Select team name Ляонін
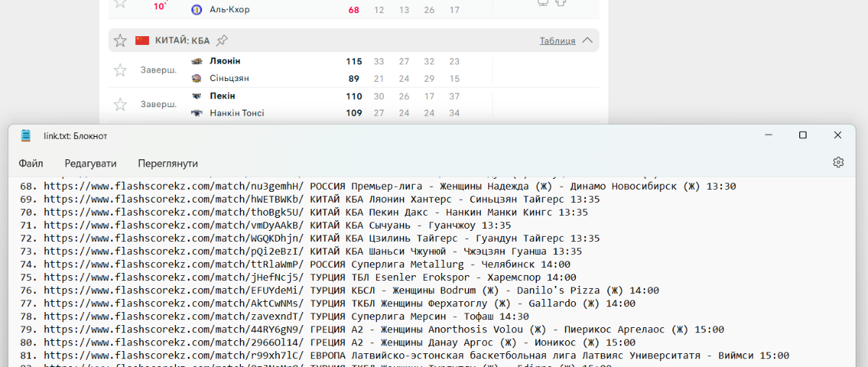The width and height of the screenshot is (868, 367). click(225, 62)
